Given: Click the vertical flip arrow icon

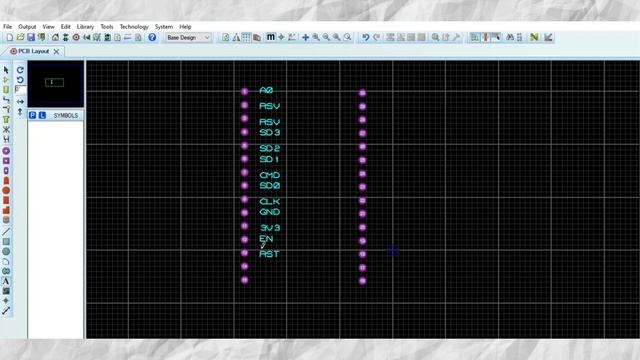Looking at the screenshot, I should pyautogui.click(x=20, y=111).
